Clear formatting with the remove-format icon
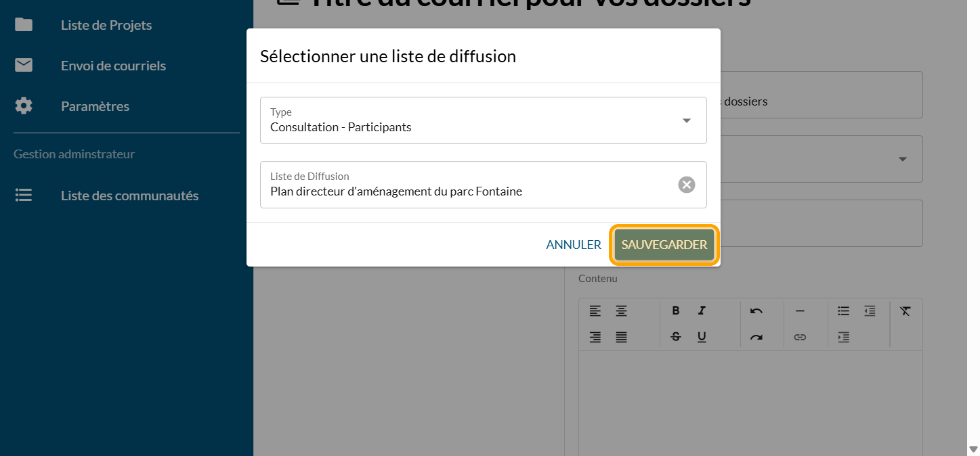The height and width of the screenshot is (456, 980). [x=906, y=311]
